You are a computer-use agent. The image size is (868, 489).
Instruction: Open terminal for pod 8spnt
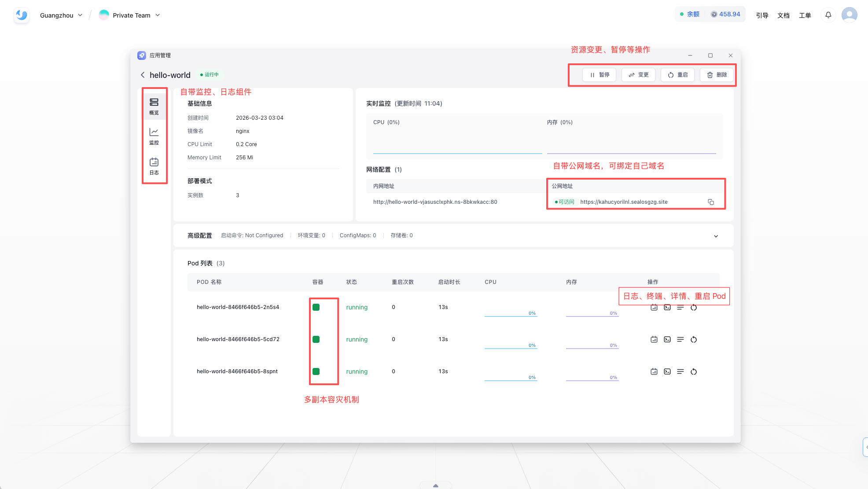[667, 371]
